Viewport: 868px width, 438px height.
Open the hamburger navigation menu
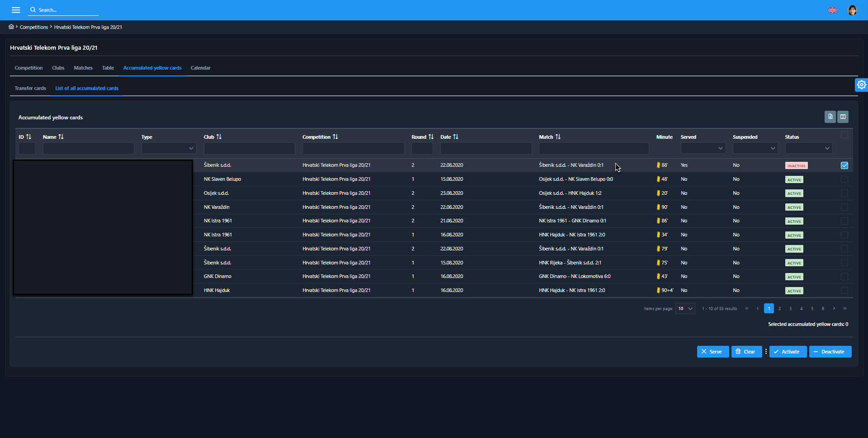point(16,10)
